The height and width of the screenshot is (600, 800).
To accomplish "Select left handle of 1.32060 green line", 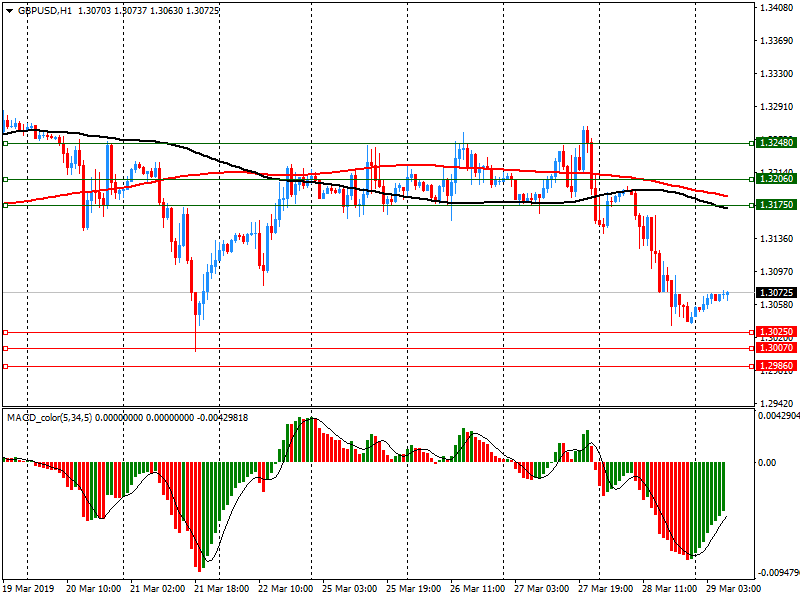I will point(5,179).
